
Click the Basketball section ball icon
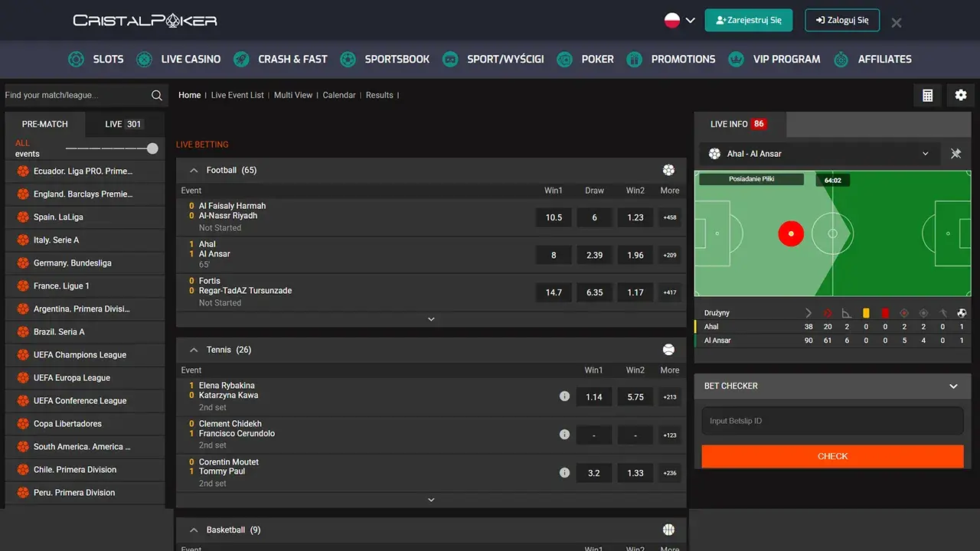point(668,530)
